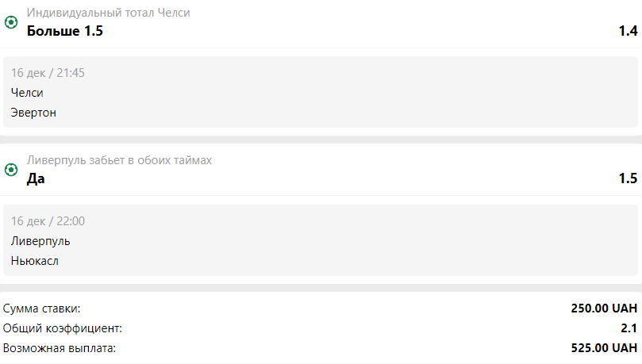Image resolution: width=642 pixels, height=364 pixels.
Task: Click the Возможная выплата label
Action: coord(60,348)
